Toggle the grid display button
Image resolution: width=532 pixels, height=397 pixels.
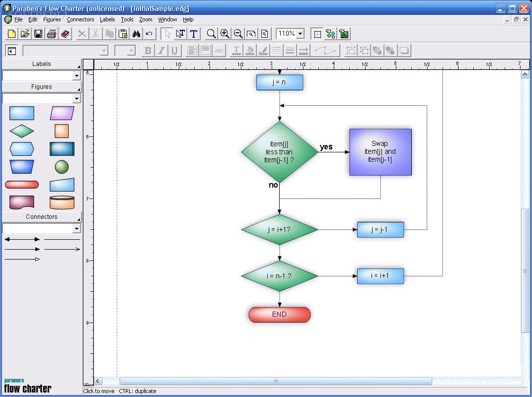click(x=317, y=34)
